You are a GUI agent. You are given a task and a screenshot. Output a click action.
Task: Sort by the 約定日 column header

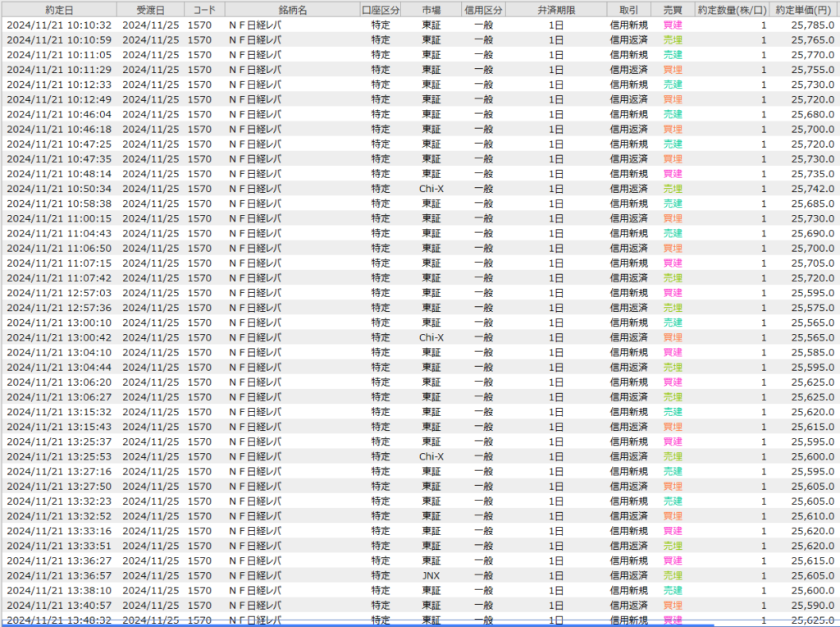pos(58,10)
